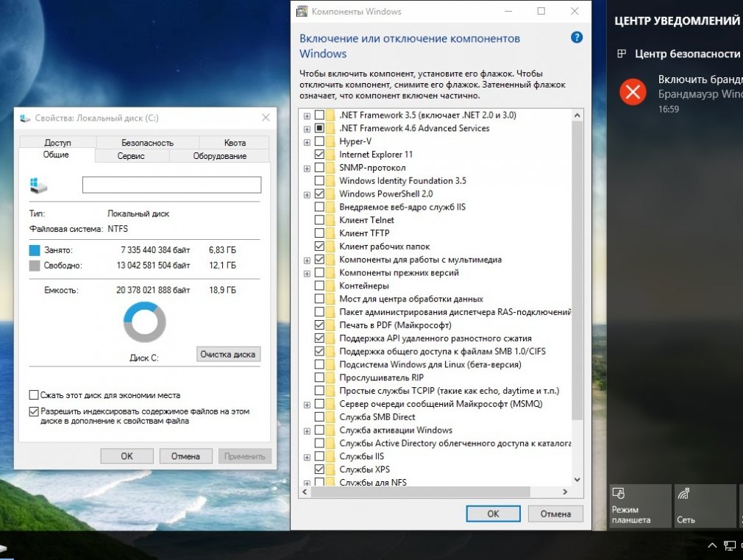
Task: Click the folder icon beside Контейнеры
Action: click(330, 286)
